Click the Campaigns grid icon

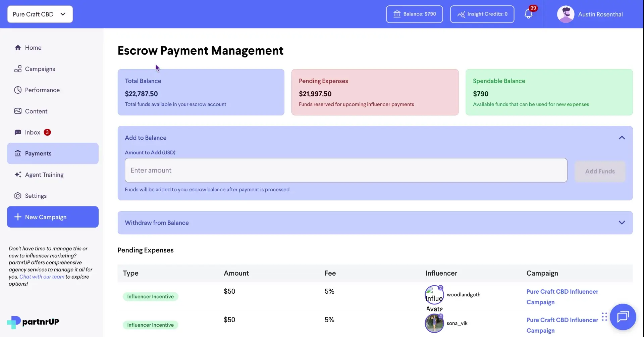click(x=18, y=68)
